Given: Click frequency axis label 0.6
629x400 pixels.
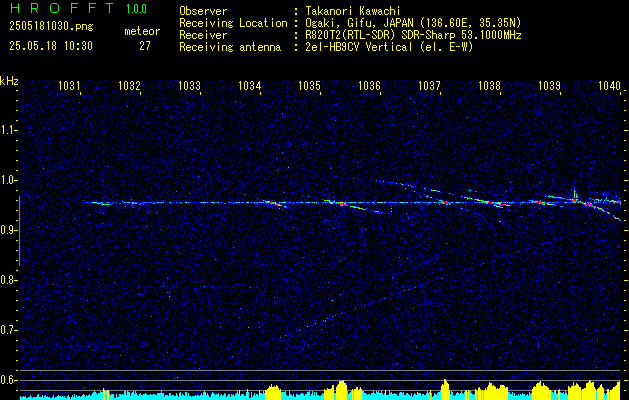Looking at the screenshot, I should [x=7, y=380].
